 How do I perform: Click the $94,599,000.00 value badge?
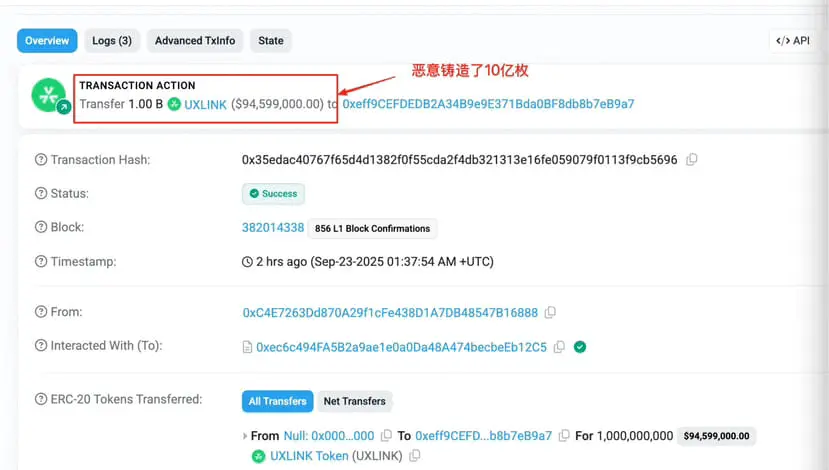(716, 436)
